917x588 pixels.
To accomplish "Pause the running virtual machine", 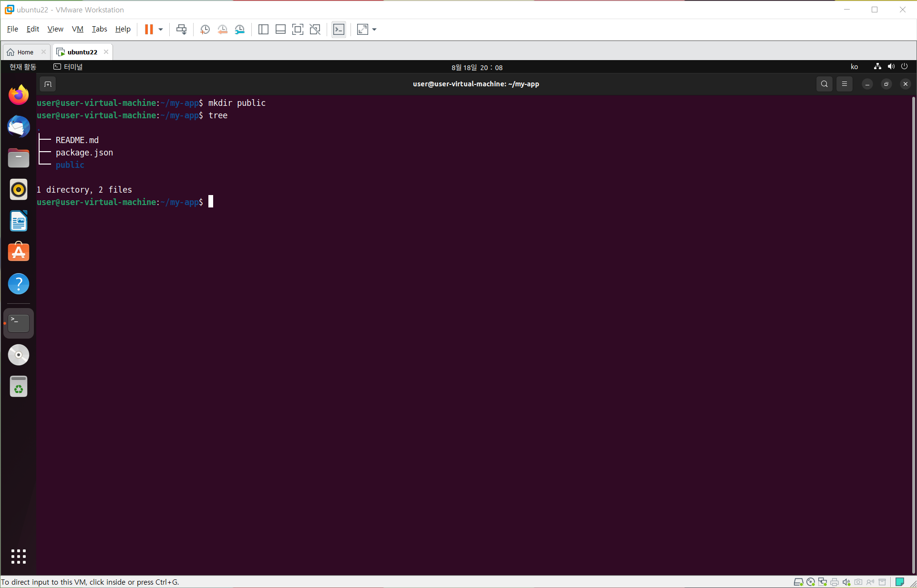I will [149, 30].
